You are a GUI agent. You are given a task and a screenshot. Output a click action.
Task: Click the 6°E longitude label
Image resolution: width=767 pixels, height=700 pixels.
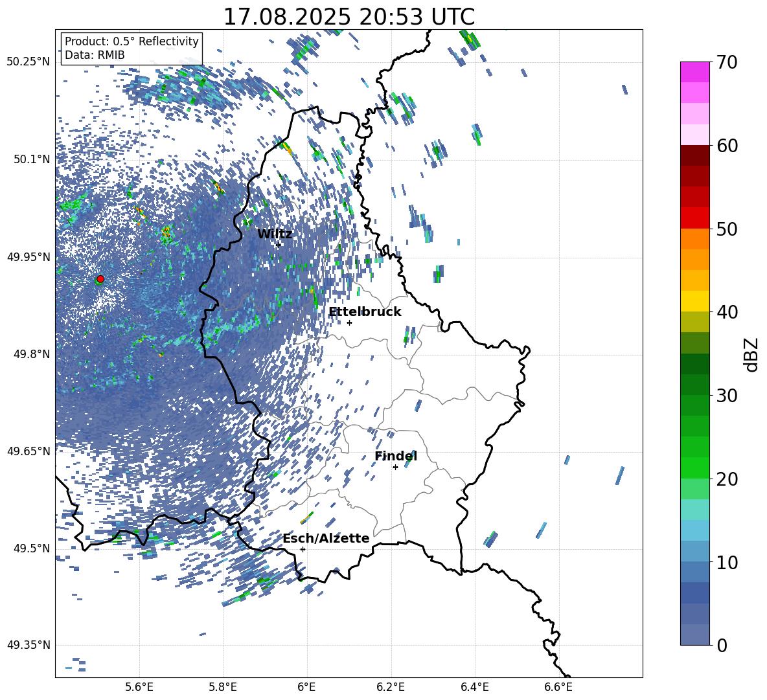pyautogui.click(x=306, y=688)
